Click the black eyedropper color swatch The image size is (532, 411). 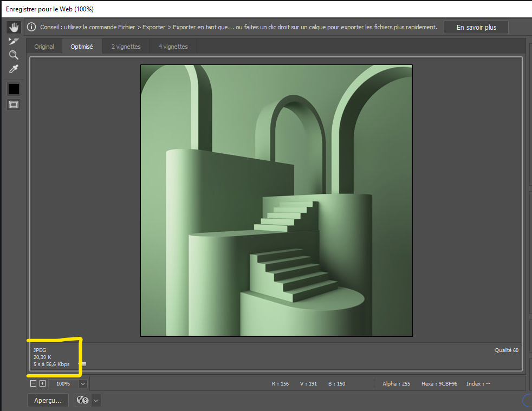coord(14,89)
